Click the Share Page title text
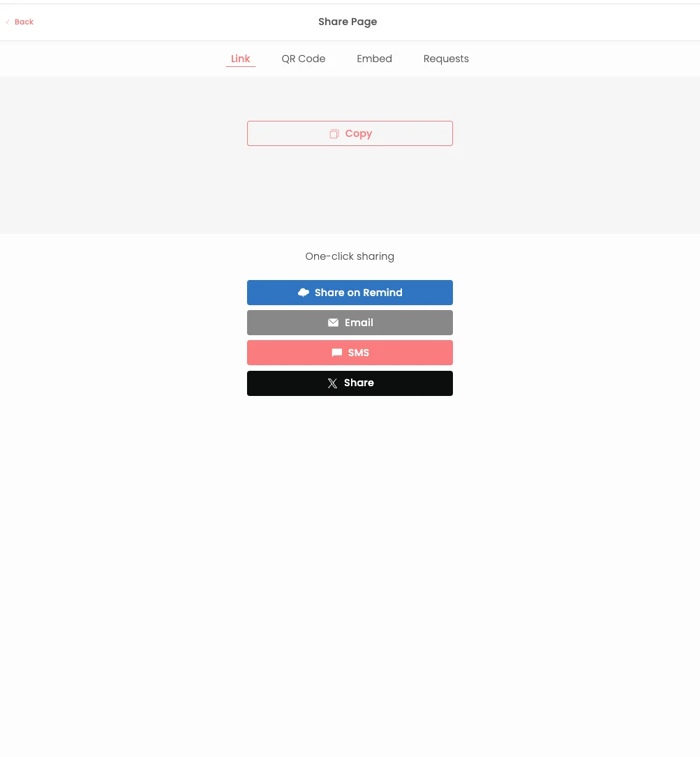Image resolution: width=700 pixels, height=757 pixels. (x=348, y=22)
